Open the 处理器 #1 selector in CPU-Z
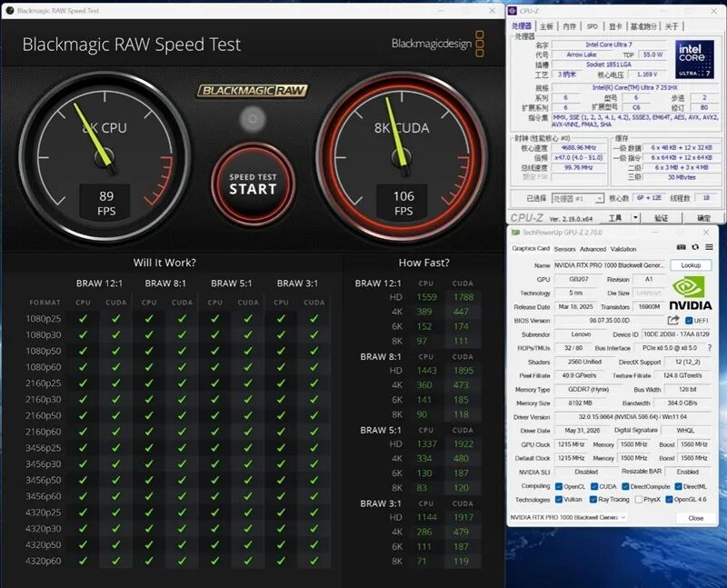 (578, 198)
